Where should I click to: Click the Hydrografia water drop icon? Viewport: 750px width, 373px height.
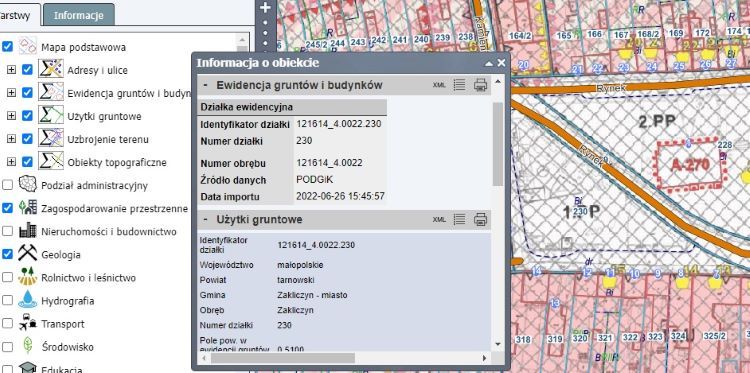(28, 299)
